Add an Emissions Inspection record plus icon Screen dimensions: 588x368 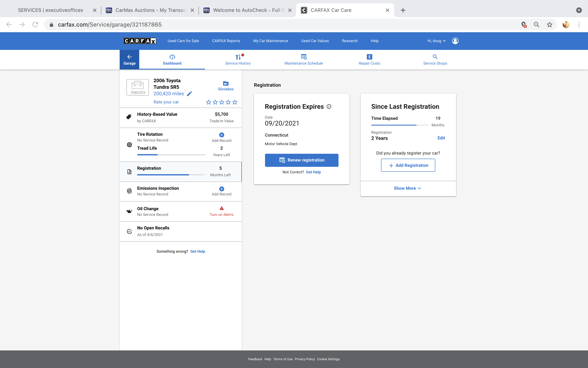coord(222,189)
